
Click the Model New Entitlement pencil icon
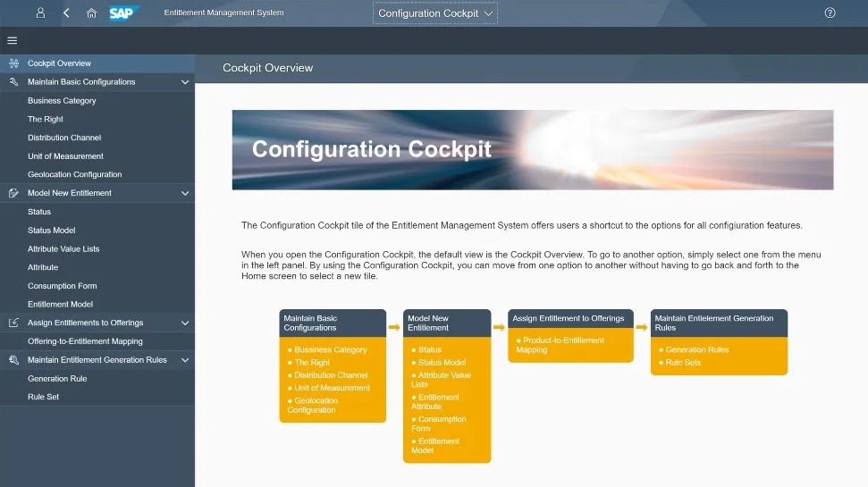coord(13,193)
